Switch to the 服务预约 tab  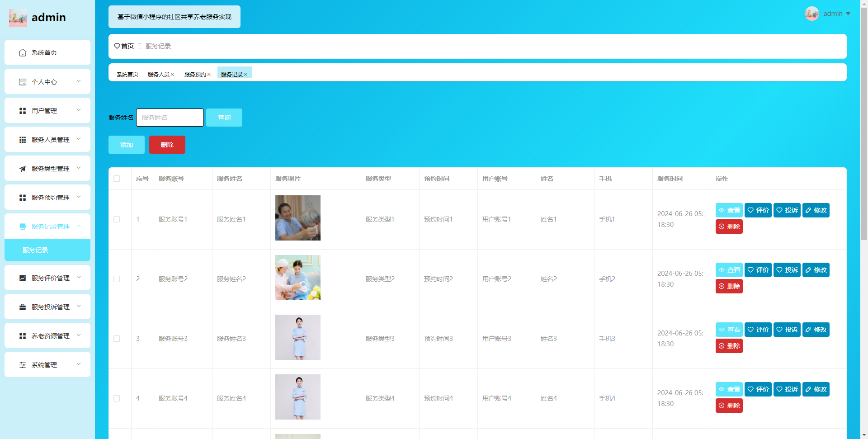195,75
